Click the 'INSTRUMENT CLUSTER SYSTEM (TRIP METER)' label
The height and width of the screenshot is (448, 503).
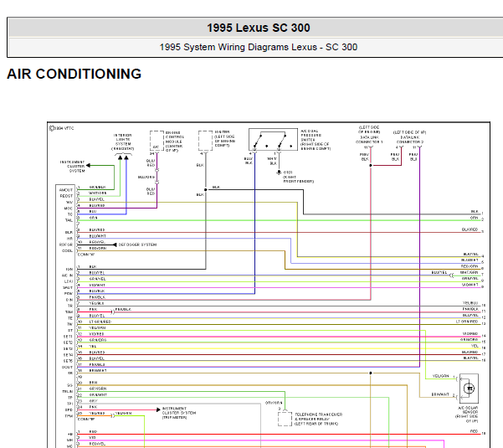coord(179,413)
